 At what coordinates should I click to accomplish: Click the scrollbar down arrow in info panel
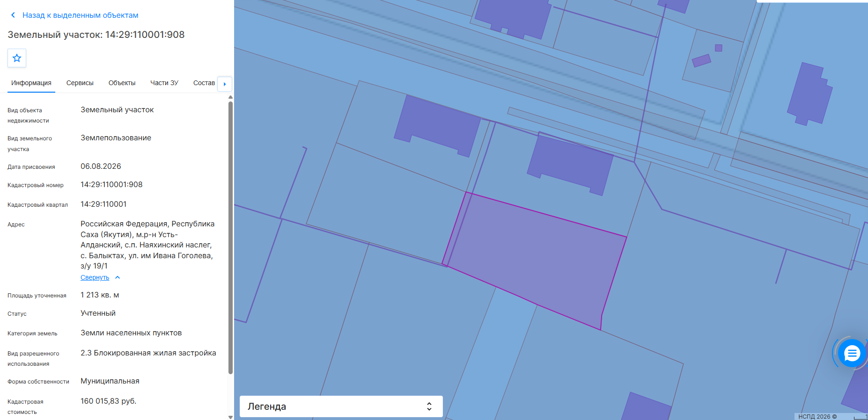coord(230,417)
